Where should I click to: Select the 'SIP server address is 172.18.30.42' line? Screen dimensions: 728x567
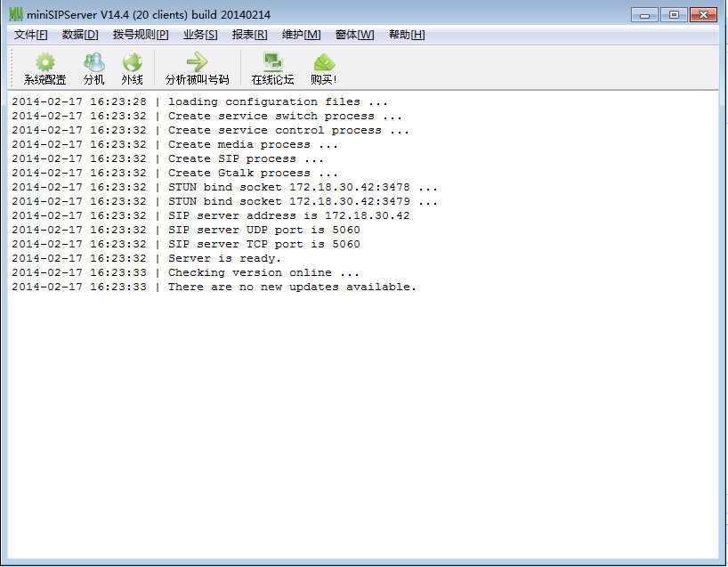[x=211, y=216]
